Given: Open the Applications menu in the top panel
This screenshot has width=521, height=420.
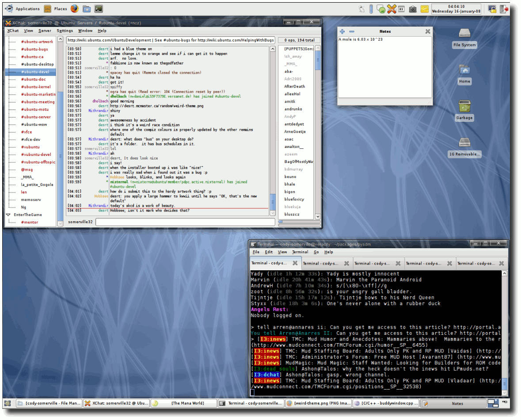Looking at the screenshot, I should point(23,9).
